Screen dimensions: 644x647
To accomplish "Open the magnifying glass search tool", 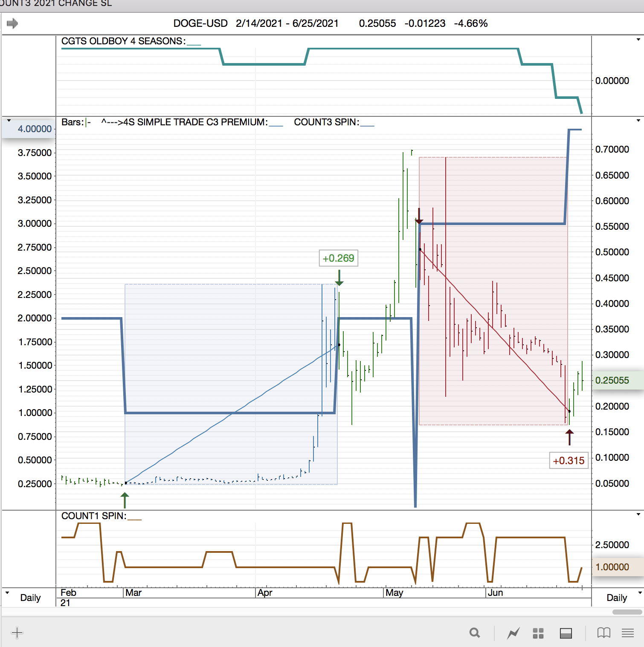I will (474, 633).
